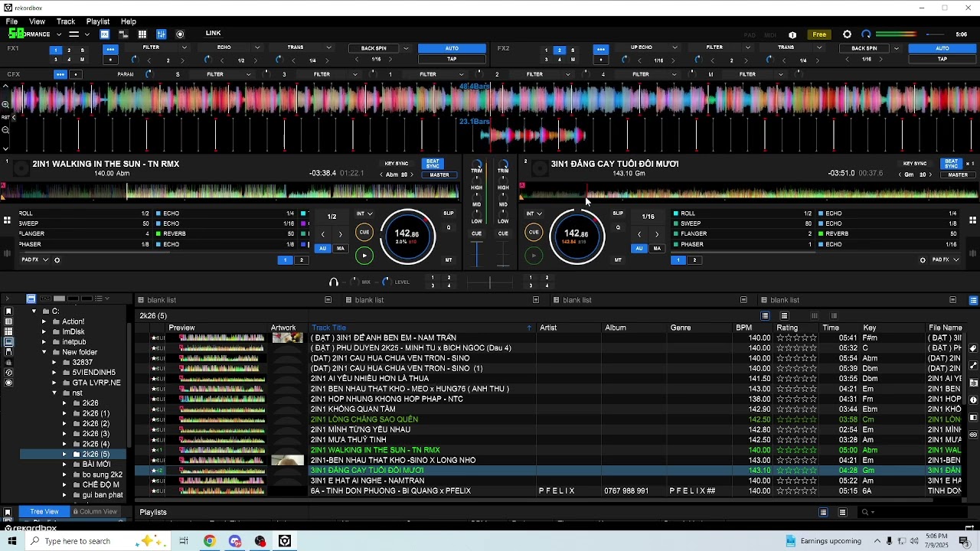The image size is (980, 551).
Task: Toggle BEAT SYNC on deck 1
Action: click(x=433, y=164)
